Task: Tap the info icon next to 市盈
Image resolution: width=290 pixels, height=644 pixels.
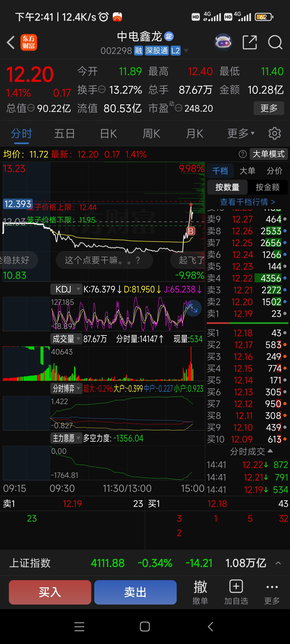Action: (179, 108)
